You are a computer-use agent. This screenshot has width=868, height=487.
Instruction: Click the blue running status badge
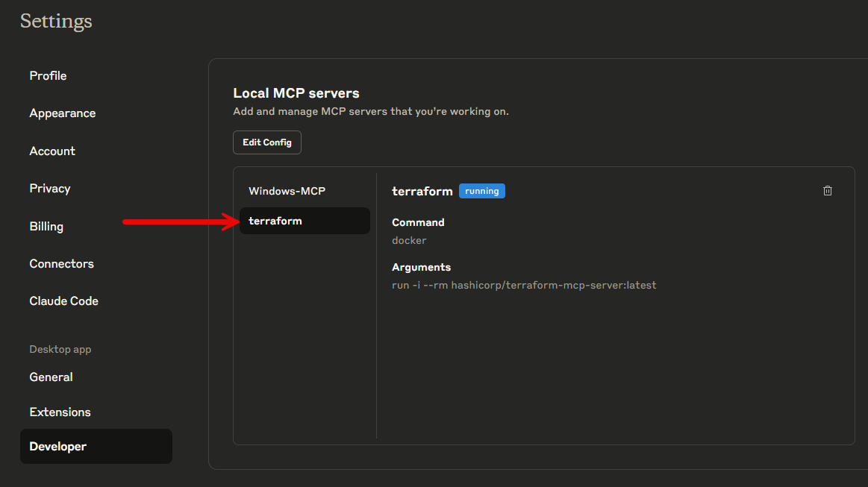[x=481, y=191]
